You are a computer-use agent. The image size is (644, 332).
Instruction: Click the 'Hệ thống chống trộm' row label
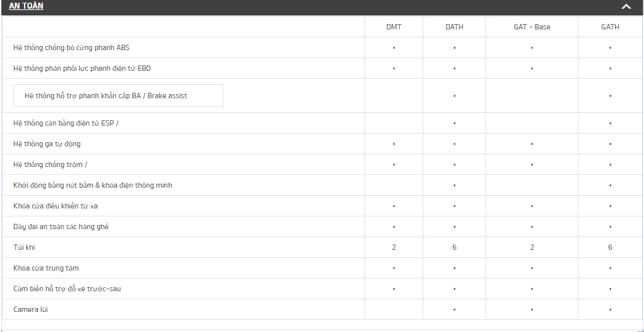(x=49, y=165)
